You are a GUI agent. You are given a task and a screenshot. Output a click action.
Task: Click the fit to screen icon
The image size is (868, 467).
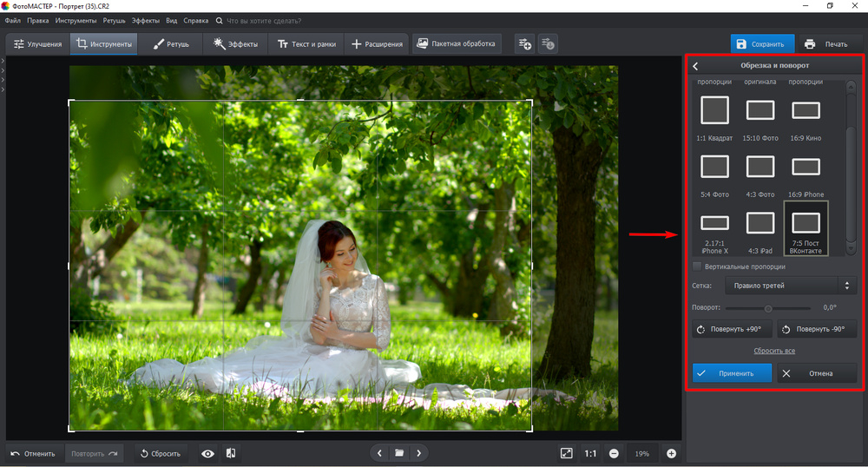pos(566,453)
